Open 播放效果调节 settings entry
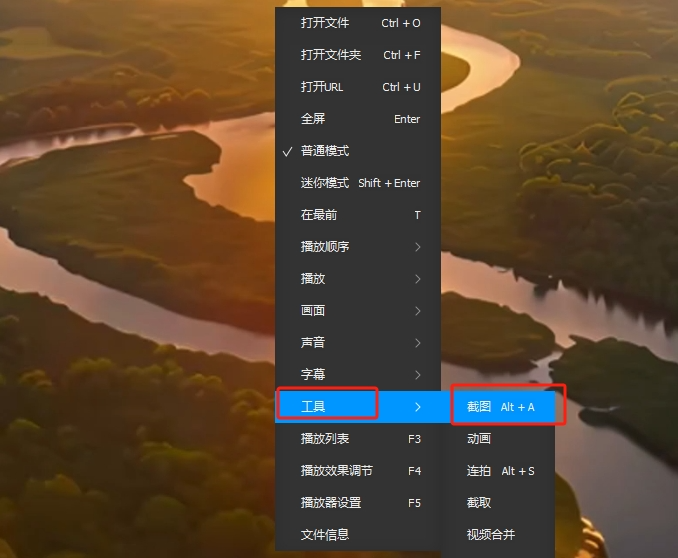This screenshot has height=558, width=678. point(358,471)
